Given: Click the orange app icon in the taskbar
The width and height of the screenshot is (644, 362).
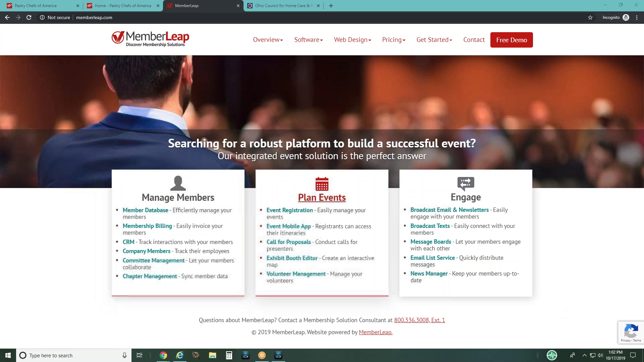Looking at the screenshot, I should pos(262,355).
